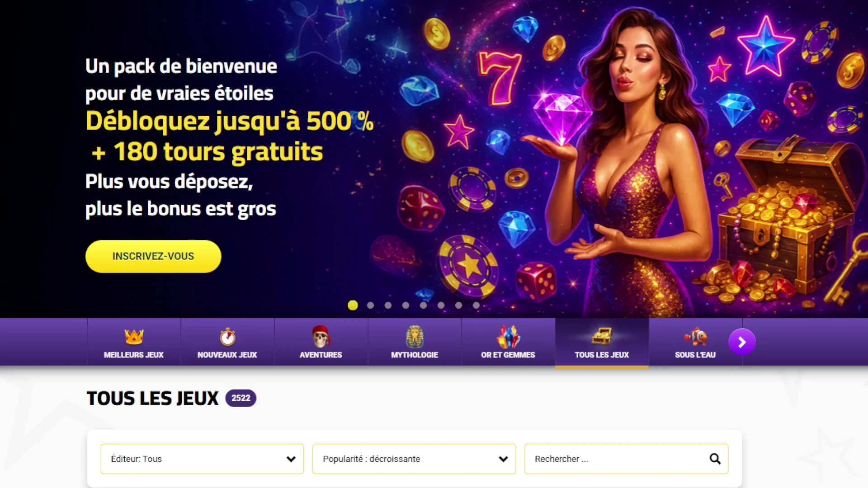Viewport: 868px width, 488px height.
Task: Select the first yellow carousel dot
Action: click(x=353, y=305)
